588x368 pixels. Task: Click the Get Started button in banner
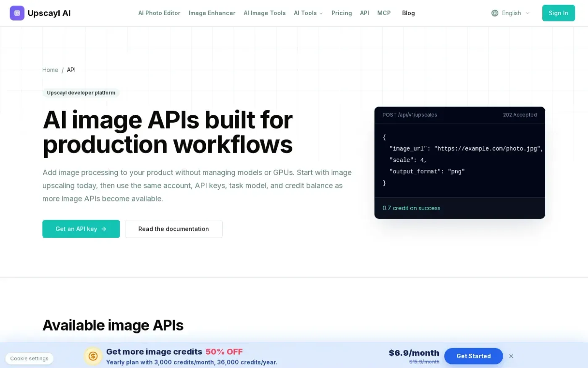click(x=473, y=356)
